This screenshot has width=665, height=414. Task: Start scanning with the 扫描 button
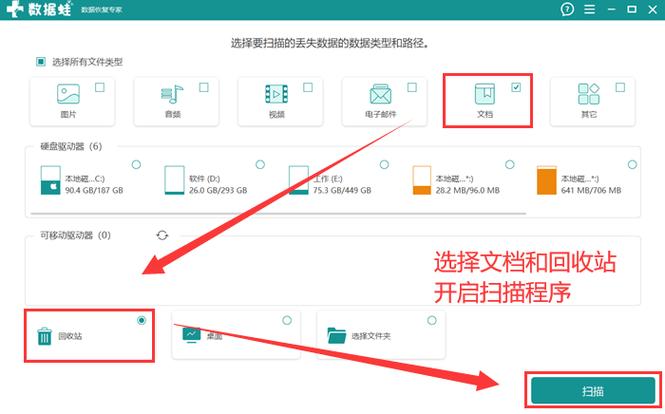click(x=593, y=390)
